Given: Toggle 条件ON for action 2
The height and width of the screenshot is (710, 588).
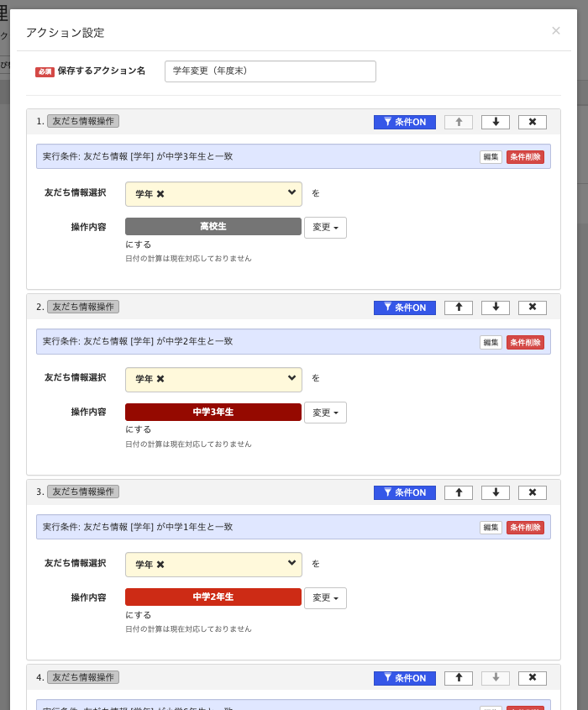Looking at the screenshot, I should (x=404, y=308).
